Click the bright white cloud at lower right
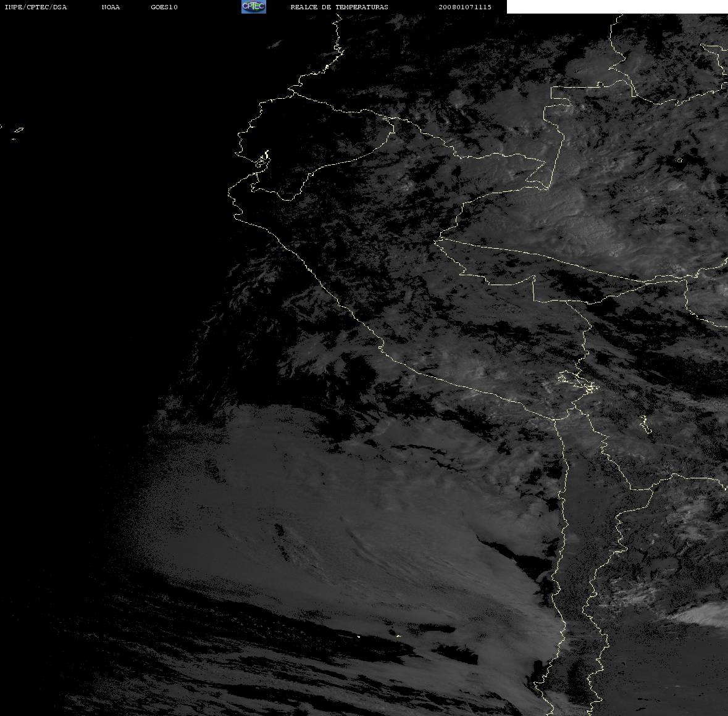This screenshot has width=728, height=716. [x=700, y=615]
